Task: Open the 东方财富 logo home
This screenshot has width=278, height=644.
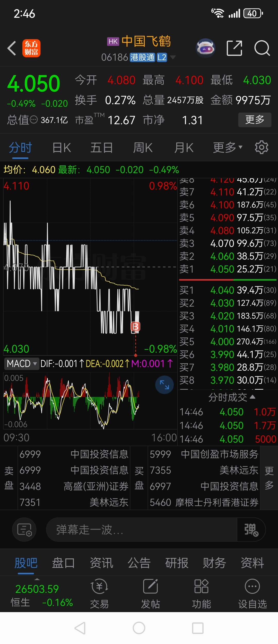Action: [31, 48]
